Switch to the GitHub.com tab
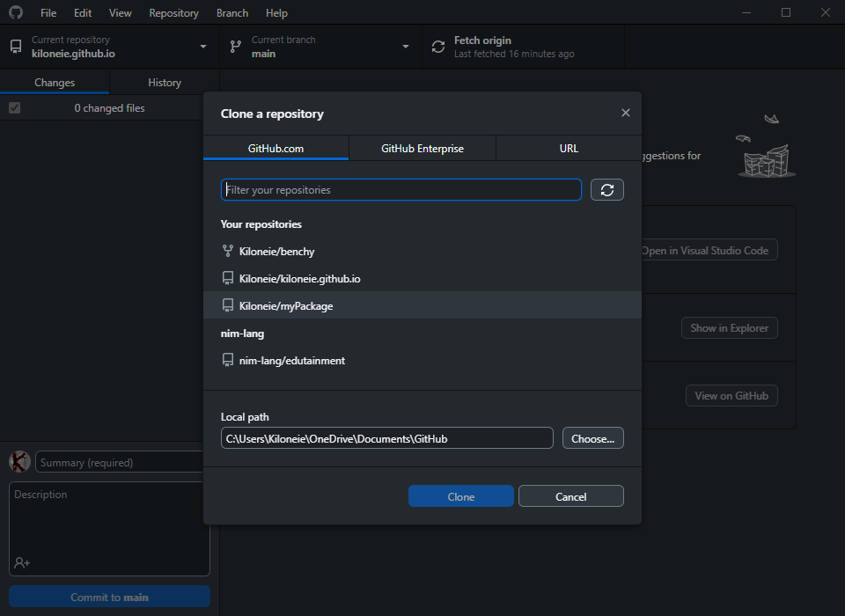845x616 pixels. [276, 148]
